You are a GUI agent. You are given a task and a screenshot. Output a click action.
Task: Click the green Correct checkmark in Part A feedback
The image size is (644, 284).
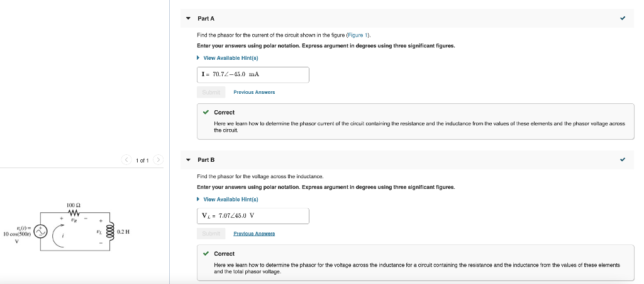[x=206, y=113]
